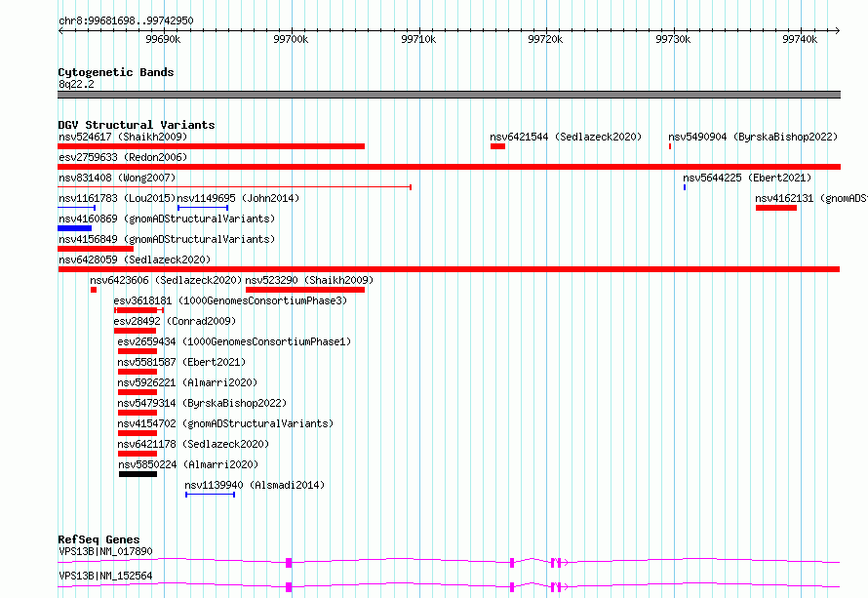Click the nsv6421544 short red bar
868x598 pixels.
(497, 146)
